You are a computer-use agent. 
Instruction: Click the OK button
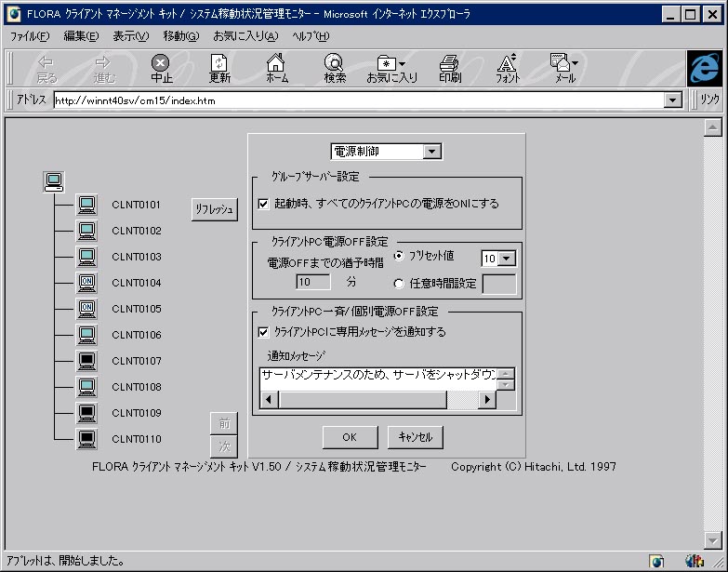click(x=351, y=437)
